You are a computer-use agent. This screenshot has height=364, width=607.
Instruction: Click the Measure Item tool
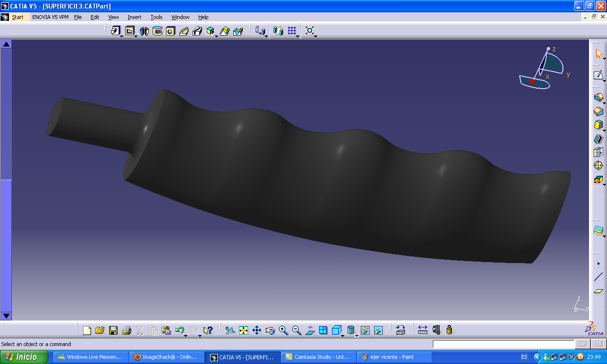pos(436,330)
